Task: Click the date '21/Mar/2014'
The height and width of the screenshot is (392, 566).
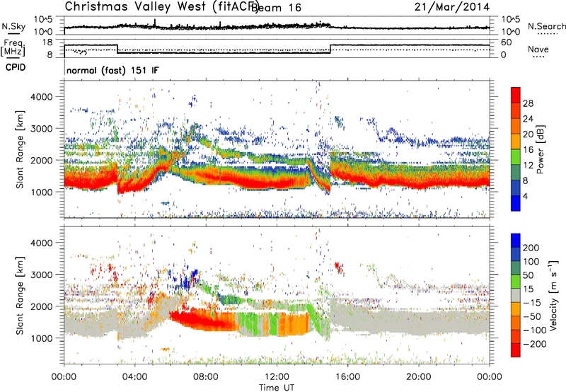Action: [x=452, y=7]
